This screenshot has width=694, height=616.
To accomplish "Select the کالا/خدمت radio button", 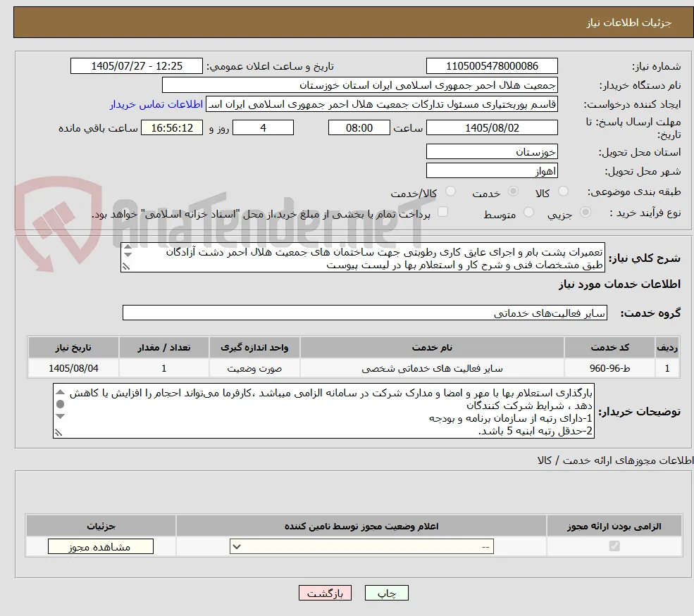I will coord(450,191).
